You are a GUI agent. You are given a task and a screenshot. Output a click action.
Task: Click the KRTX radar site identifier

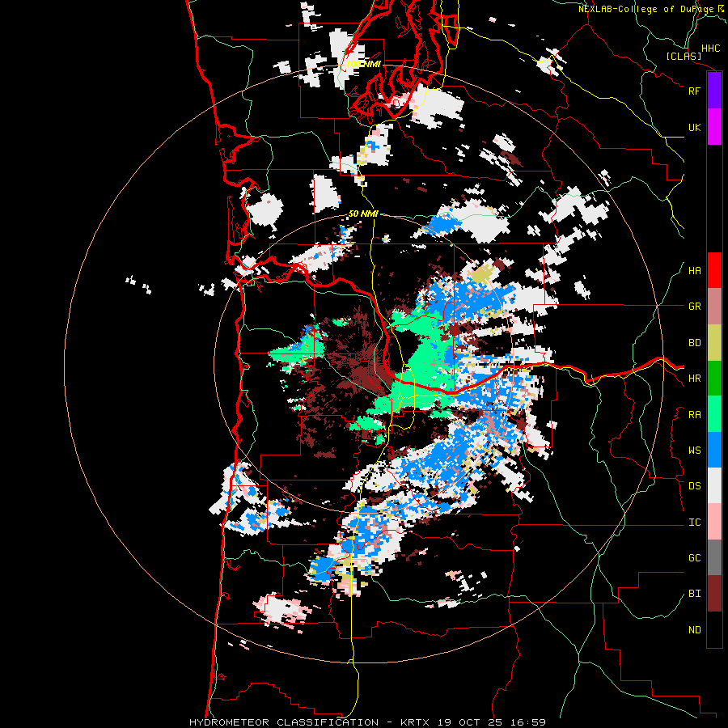(x=415, y=722)
